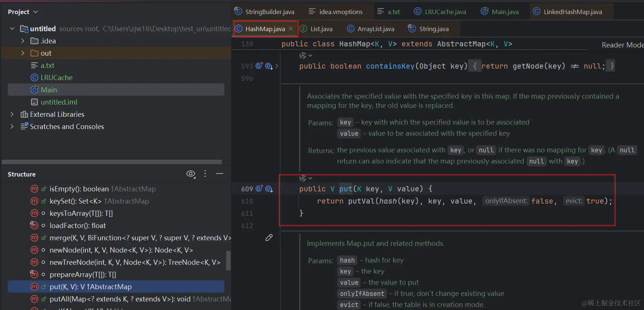This screenshot has width=644, height=310.
Task: Expand the External Libraries node
Action: (12, 114)
